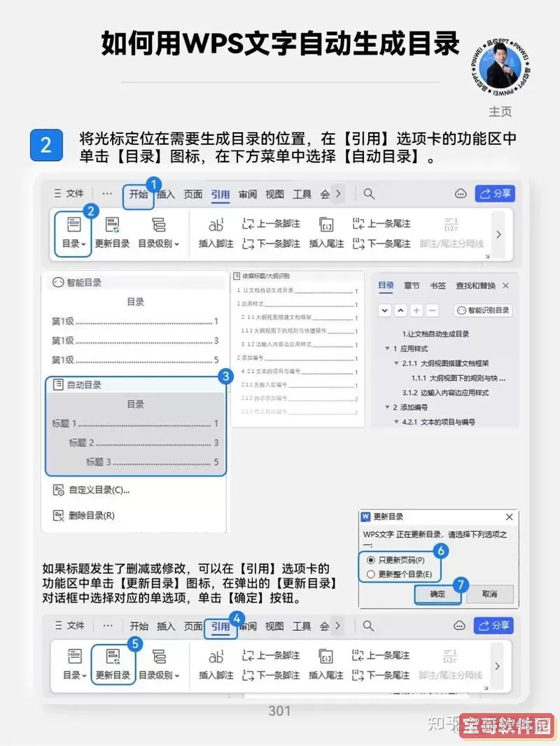
Task: Click 更新目录 in the lower ribbon
Action: click(113, 664)
